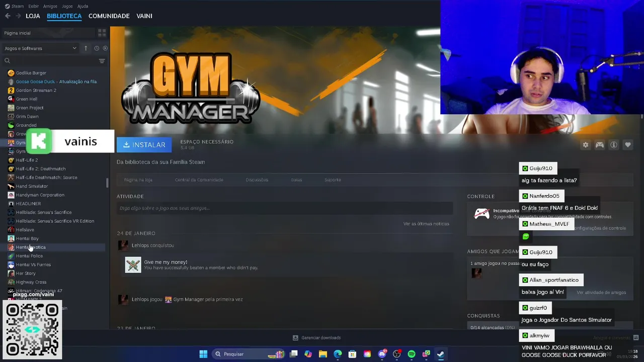Click Ver as últimas notícias link

[426, 224]
